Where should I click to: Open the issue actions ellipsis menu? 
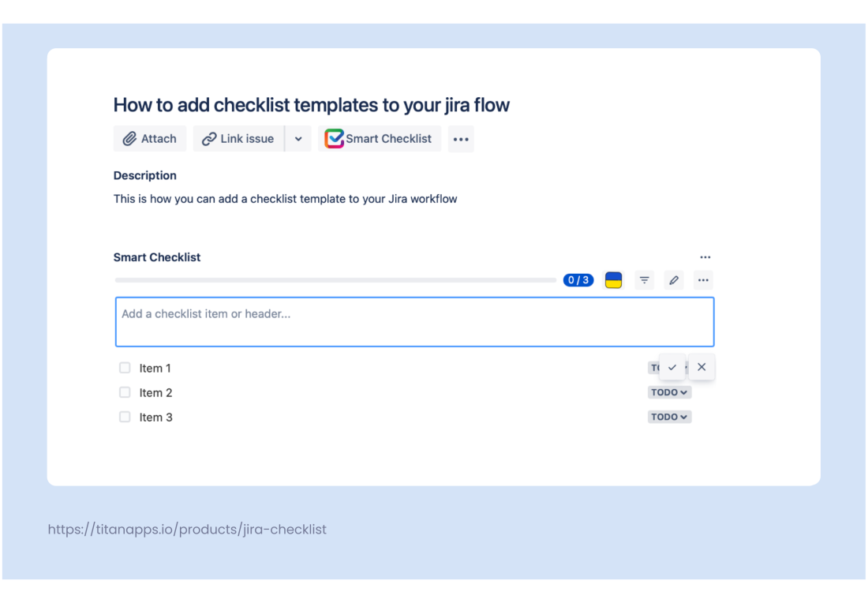pos(461,138)
